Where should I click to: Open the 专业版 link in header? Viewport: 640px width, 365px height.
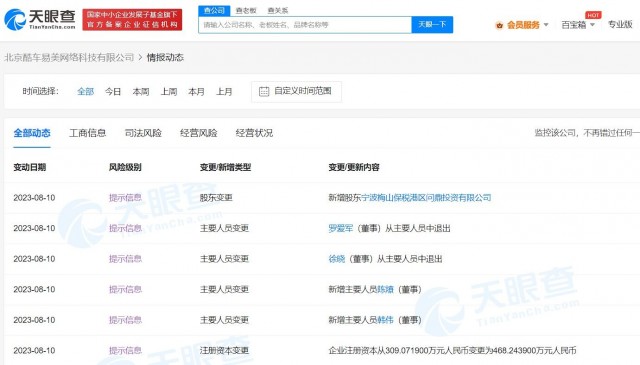point(620,24)
